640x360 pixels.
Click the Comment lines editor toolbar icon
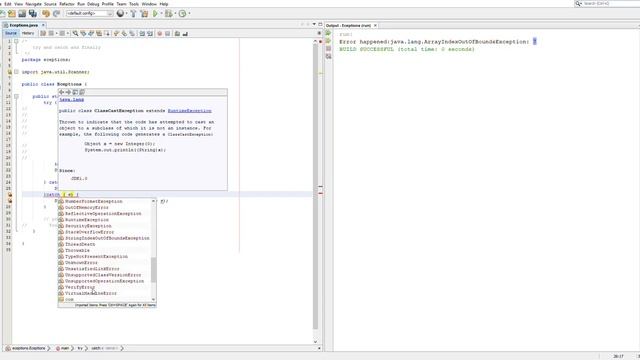click(x=177, y=33)
